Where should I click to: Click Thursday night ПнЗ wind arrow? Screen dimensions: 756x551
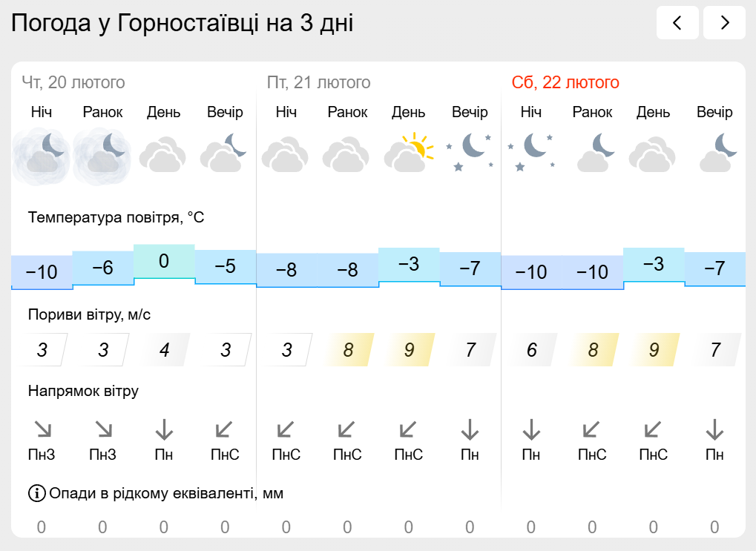pos(42,429)
